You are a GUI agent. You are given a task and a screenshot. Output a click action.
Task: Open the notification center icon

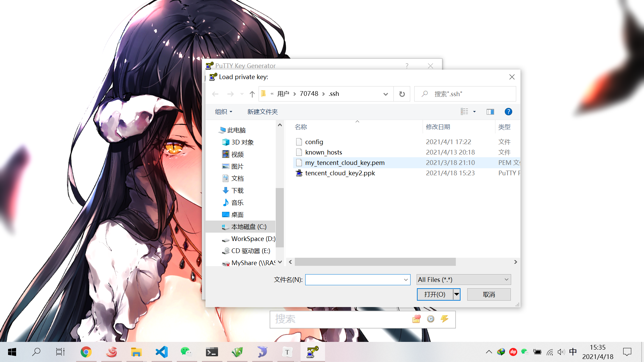pos(627,352)
